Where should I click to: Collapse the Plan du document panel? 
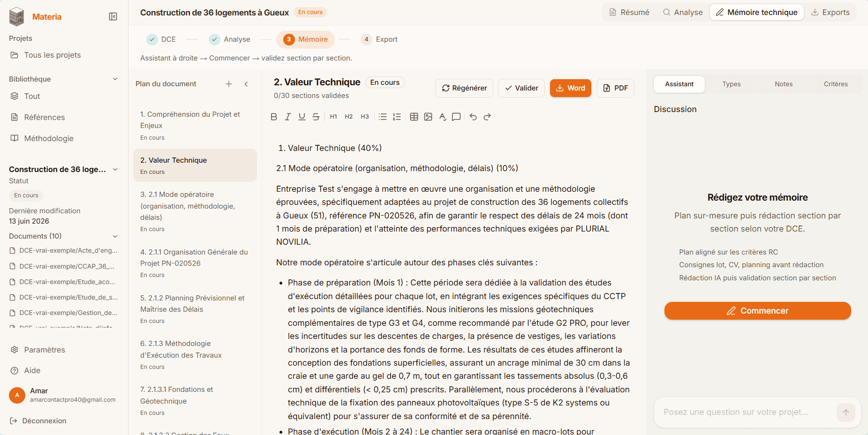pos(246,84)
